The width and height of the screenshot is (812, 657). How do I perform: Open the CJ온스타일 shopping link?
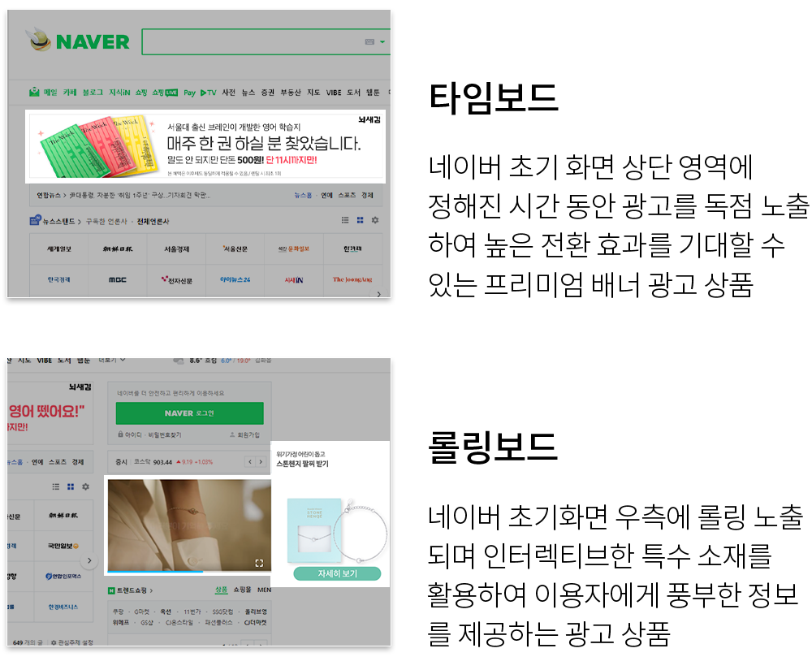179,623
